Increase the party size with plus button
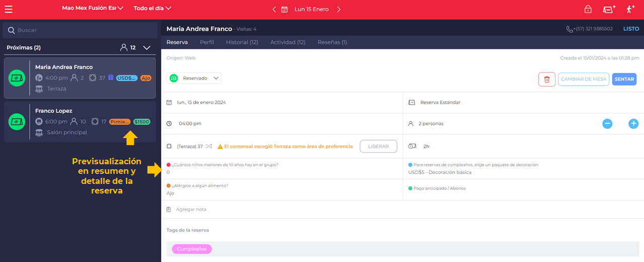This screenshot has width=644, height=262. pos(633,123)
